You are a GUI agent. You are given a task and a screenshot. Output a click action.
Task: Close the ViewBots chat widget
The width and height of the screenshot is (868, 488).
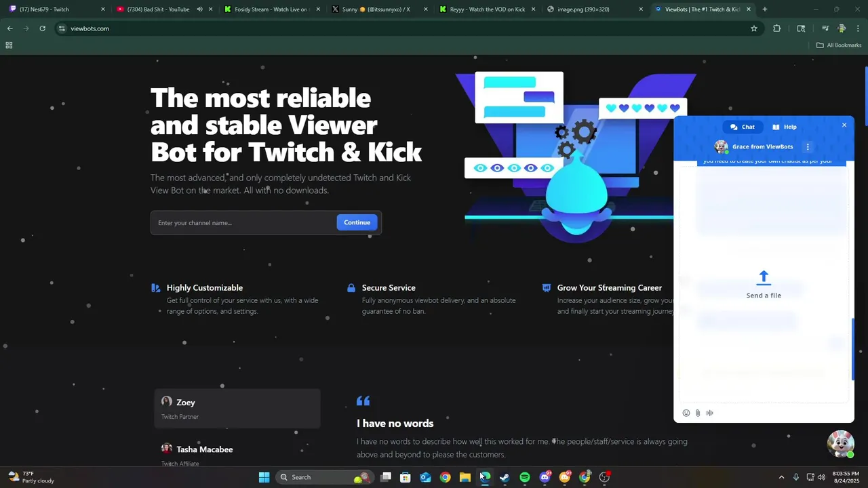pos(844,125)
